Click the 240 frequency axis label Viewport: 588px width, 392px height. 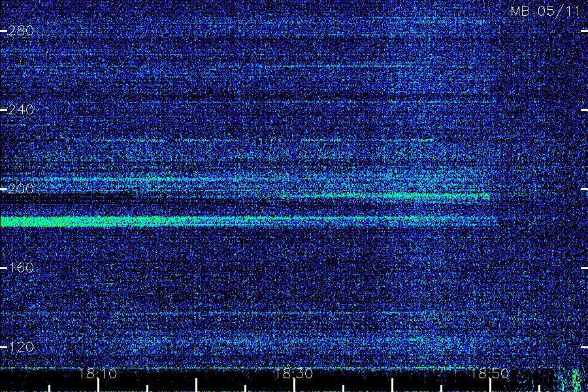click(x=21, y=110)
